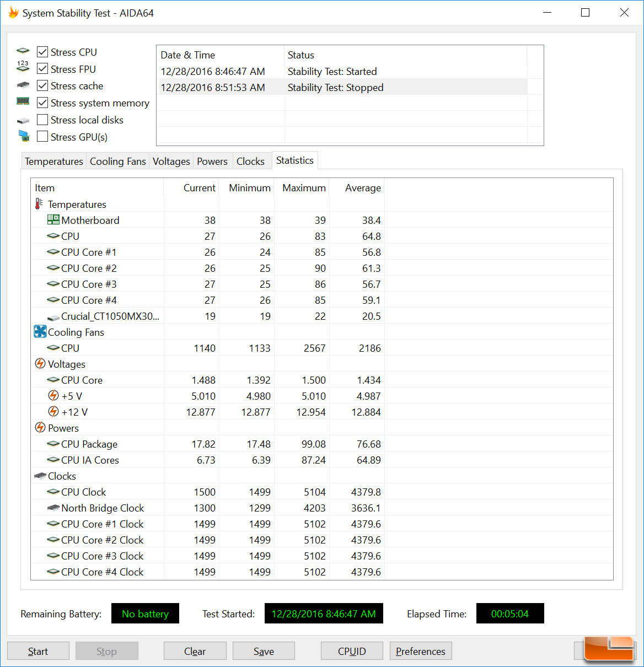Select the Stability Test: Started log row
This screenshot has height=667, width=644.
point(342,71)
